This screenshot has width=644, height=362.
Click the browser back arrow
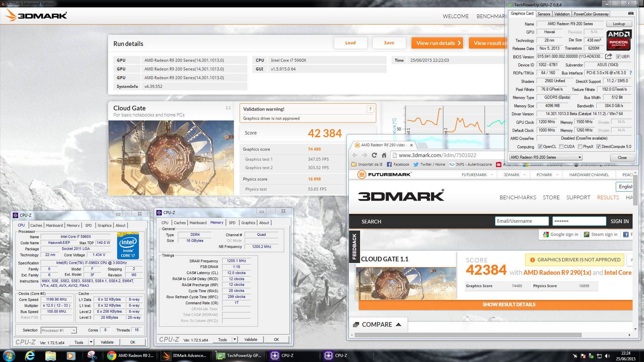tap(355, 155)
